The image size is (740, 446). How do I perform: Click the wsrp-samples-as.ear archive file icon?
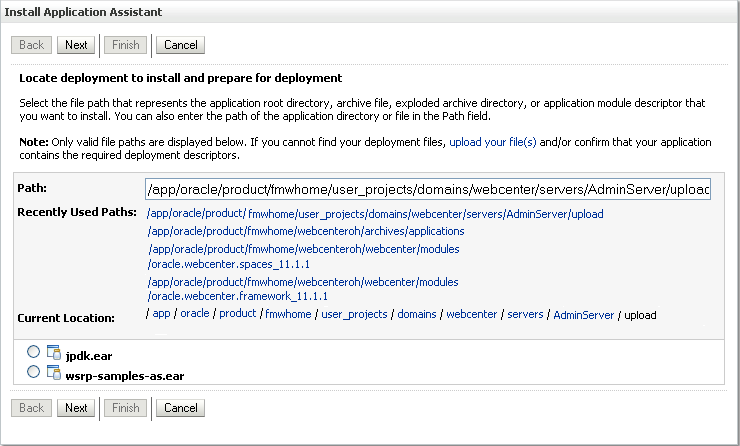[x=54, y=372]
